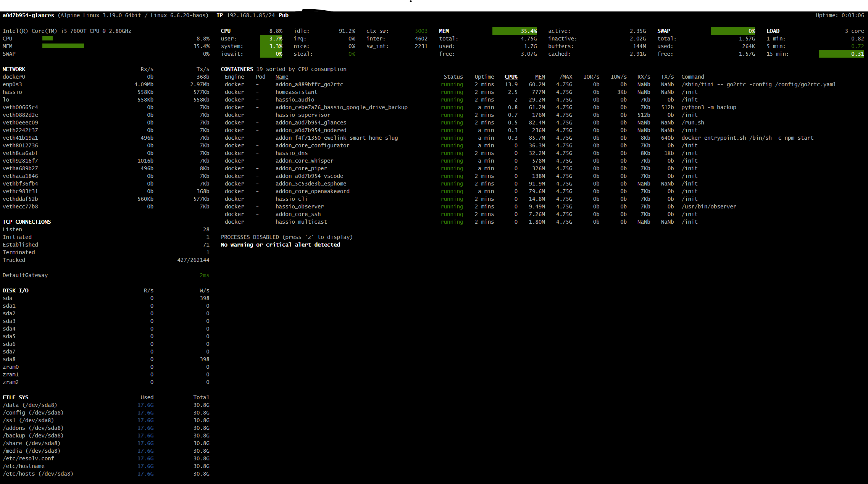Screen dimensions: 868x484
Task: Click the python3 -m backup command text
Action: (x=708, y=107)
